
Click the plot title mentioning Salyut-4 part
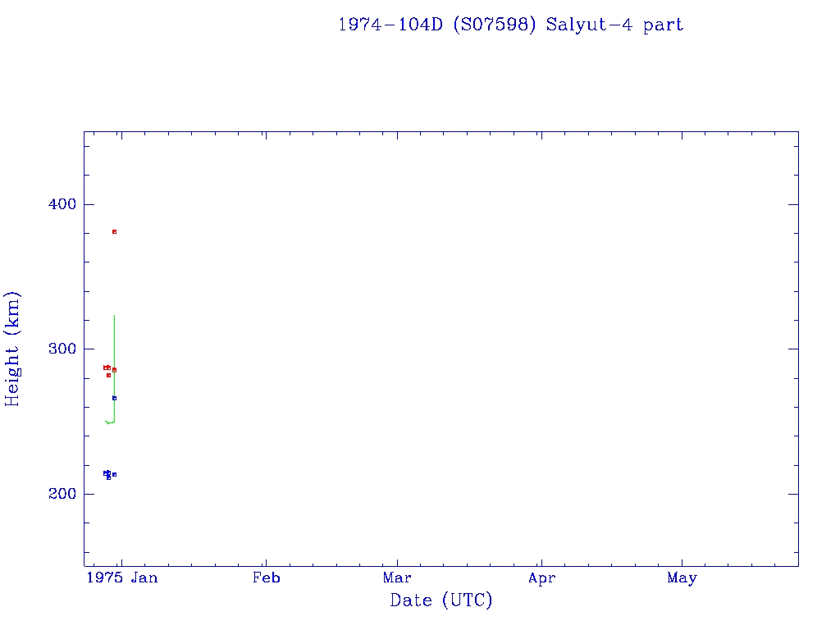click(510, 25)
